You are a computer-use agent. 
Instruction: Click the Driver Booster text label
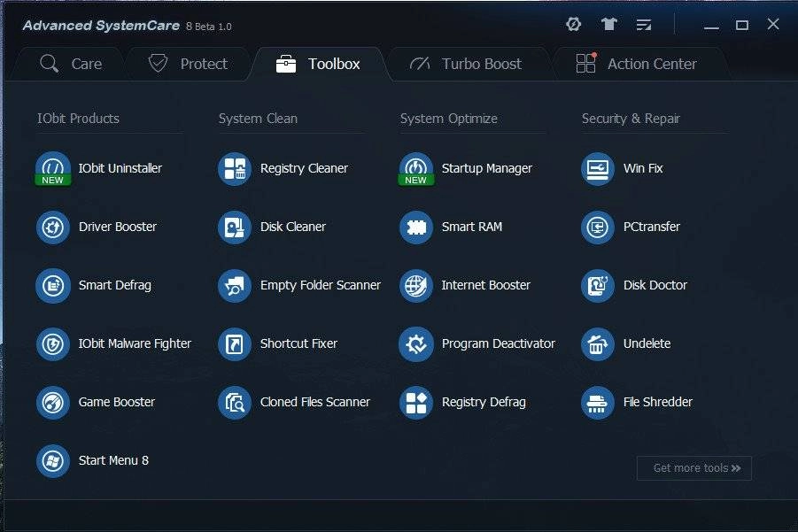point(118,227)
